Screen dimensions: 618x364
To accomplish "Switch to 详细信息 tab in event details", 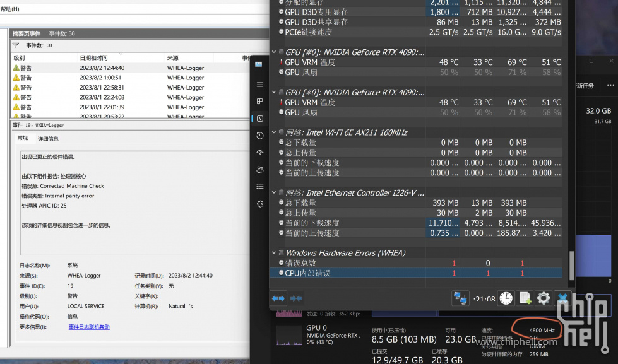I will click(48, 139).
